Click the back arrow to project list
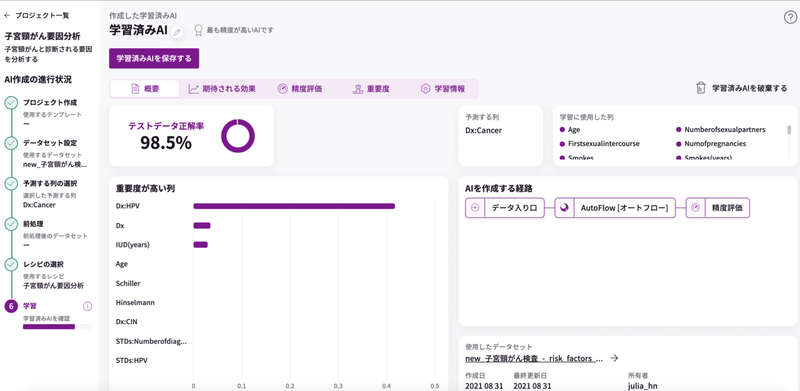 pos(7,16)
